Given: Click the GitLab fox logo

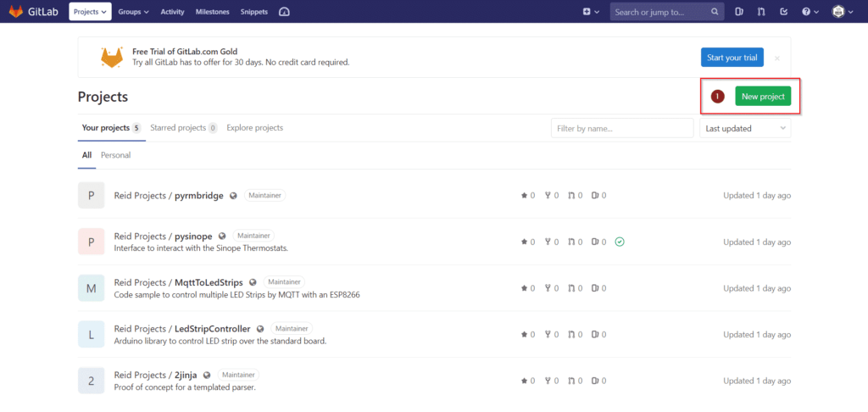Looking at the screenshot, I should tap(16, 11).
